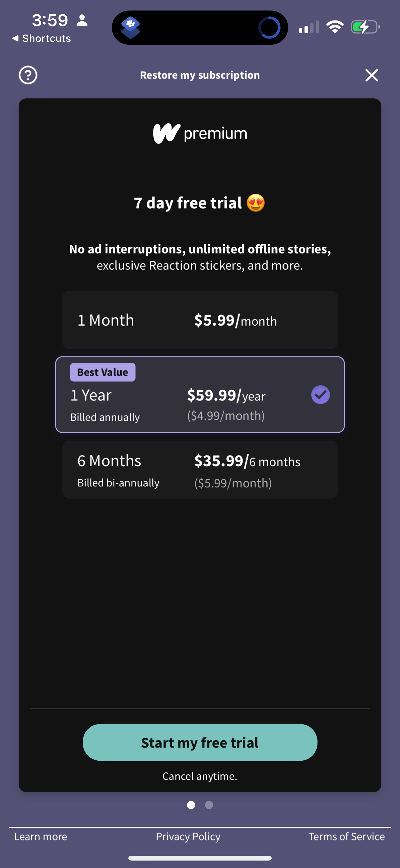Tap the Best Value badge
400x868 pixels.
click(x=103, y=372)
